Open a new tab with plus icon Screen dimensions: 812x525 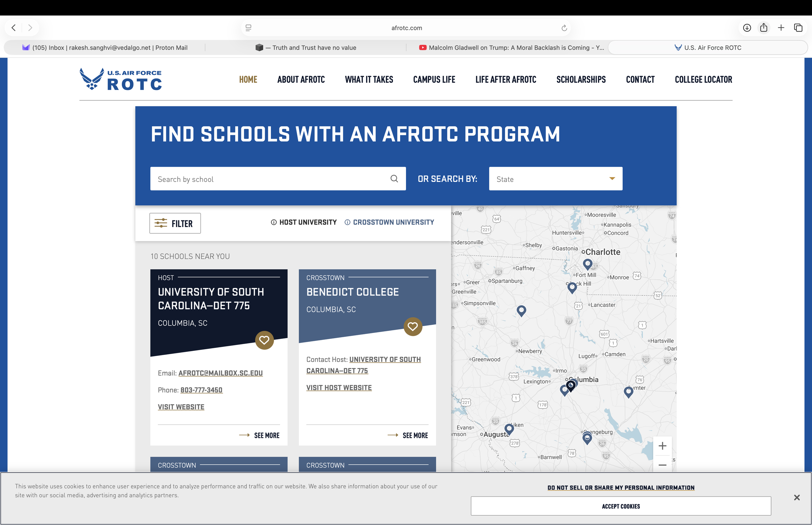pyautogui.click(x=781, y=28)
